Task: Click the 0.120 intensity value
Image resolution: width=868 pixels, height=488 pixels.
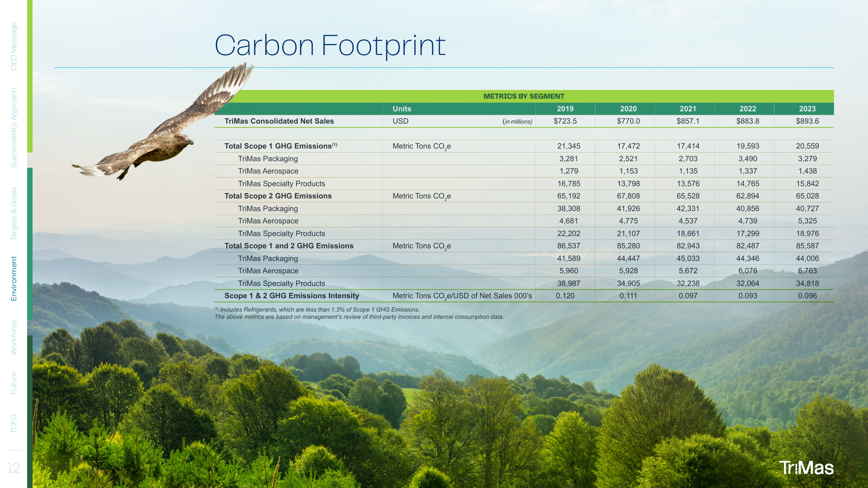Action: tap(565, 296)
